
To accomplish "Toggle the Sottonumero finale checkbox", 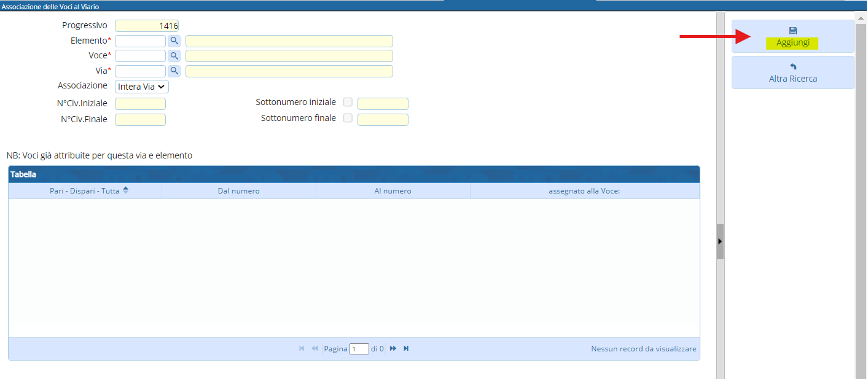I will pyautogui.click(x=348, y=119).
